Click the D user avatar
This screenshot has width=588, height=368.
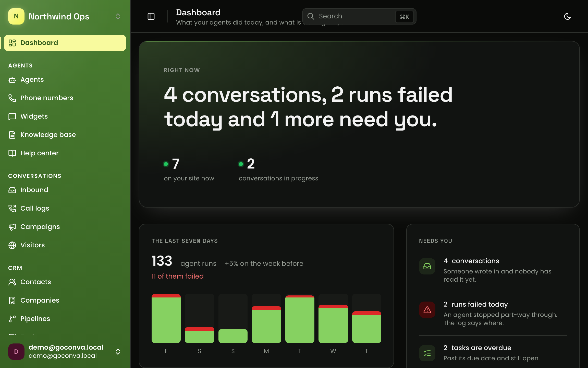16,352
